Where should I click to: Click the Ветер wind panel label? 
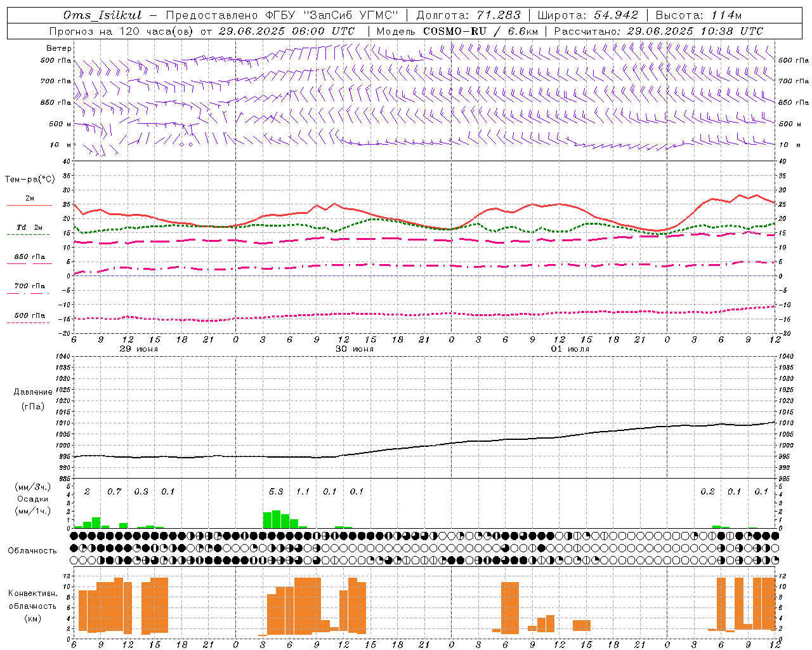tap(59, 48)
